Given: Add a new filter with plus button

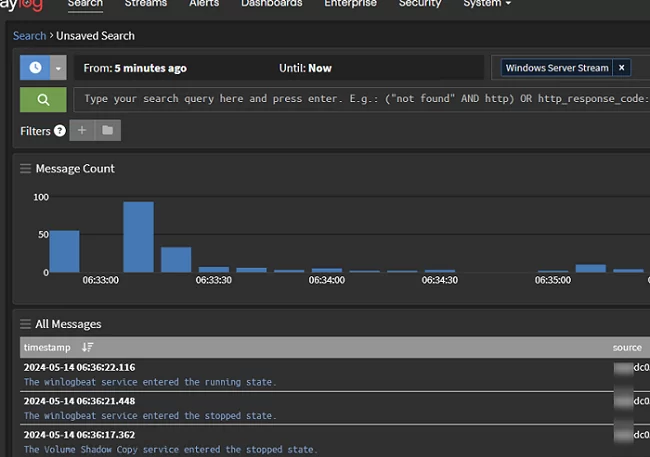Looking at the screenshot, I should pyautogui.click(x=82, y=131).
